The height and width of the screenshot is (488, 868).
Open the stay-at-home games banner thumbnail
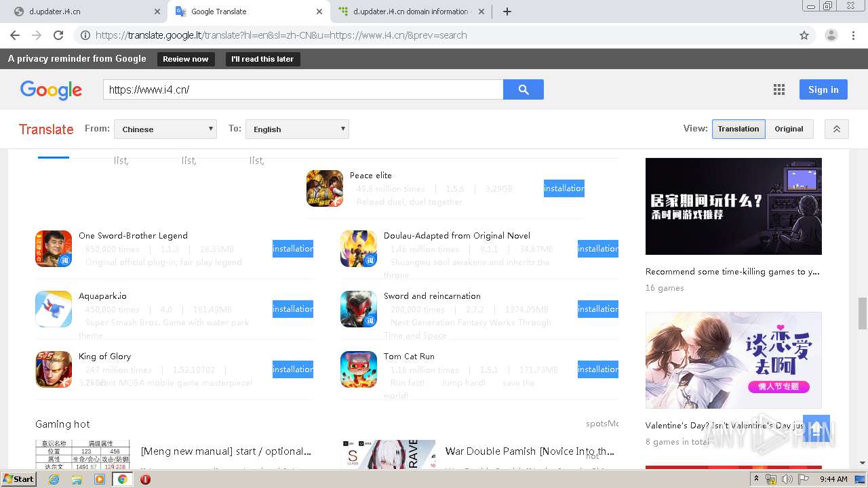[734, 206]
